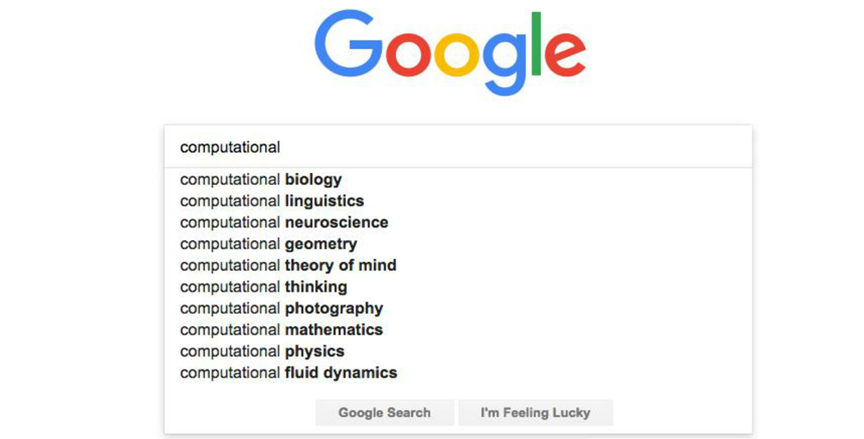Choose 'computational theory of mind' suggestion
The width and height of the screenshot is (864, 439).
[x=288, y=265]
